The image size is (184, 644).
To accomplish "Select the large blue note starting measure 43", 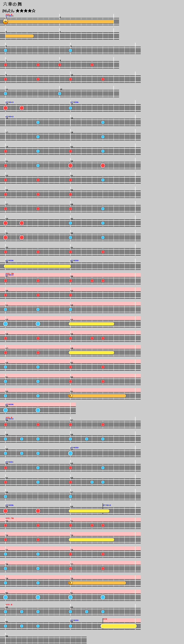I will click(x=5, y=324).
